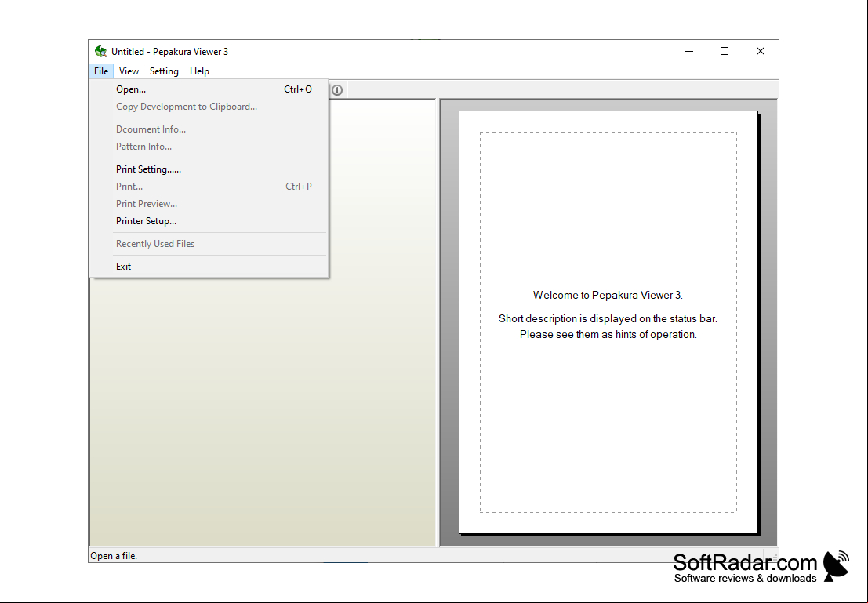
Task: Choose Open... from the File menu
Action: pos(209,89)
